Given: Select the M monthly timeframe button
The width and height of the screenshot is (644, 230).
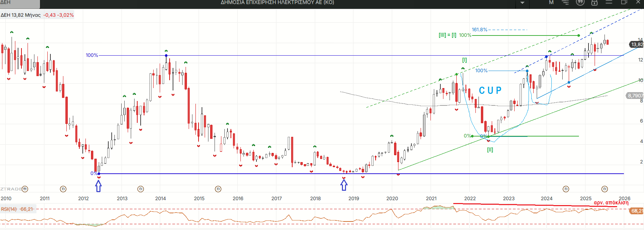Looking at the screenshot, I should [x=551, y=2].
